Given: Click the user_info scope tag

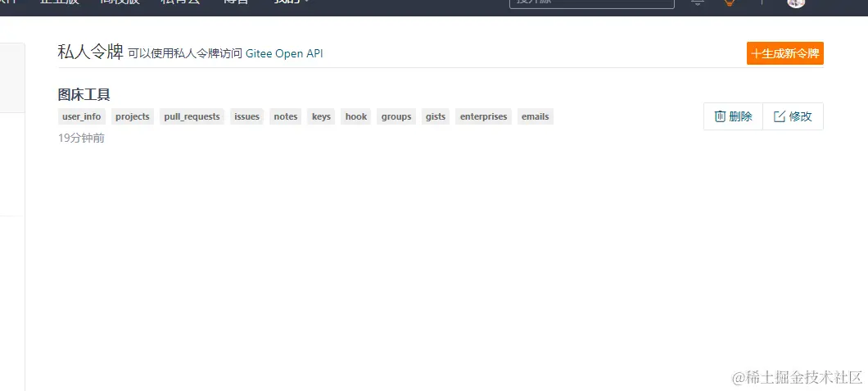Looking at the screenshot, I should point(82,116).
